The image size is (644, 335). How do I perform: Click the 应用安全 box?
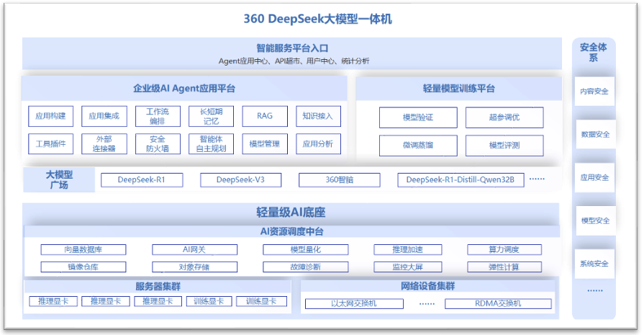pyautogui.click(x=594, y=177)
